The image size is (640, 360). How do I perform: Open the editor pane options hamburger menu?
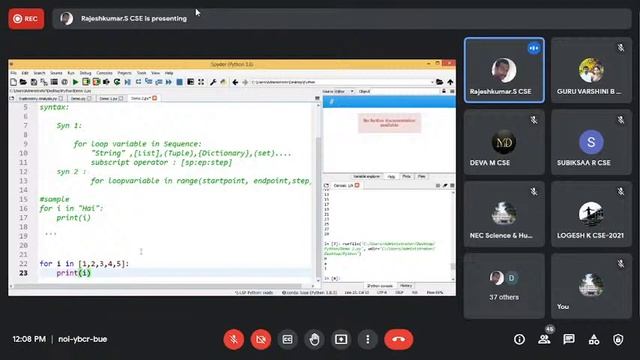(x=317, y=98)
